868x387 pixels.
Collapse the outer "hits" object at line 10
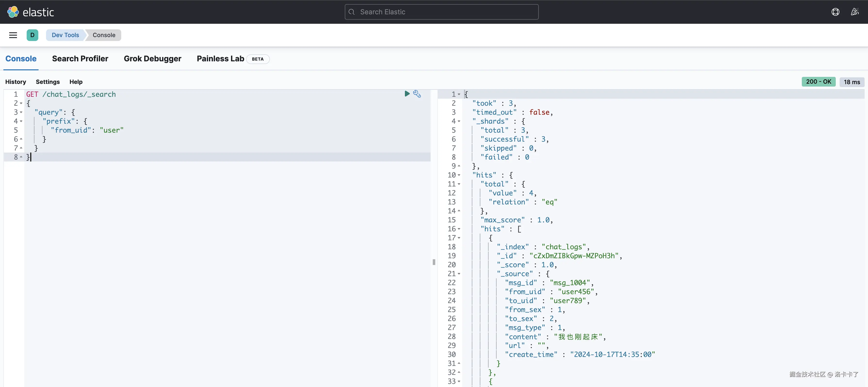(459, 175)
